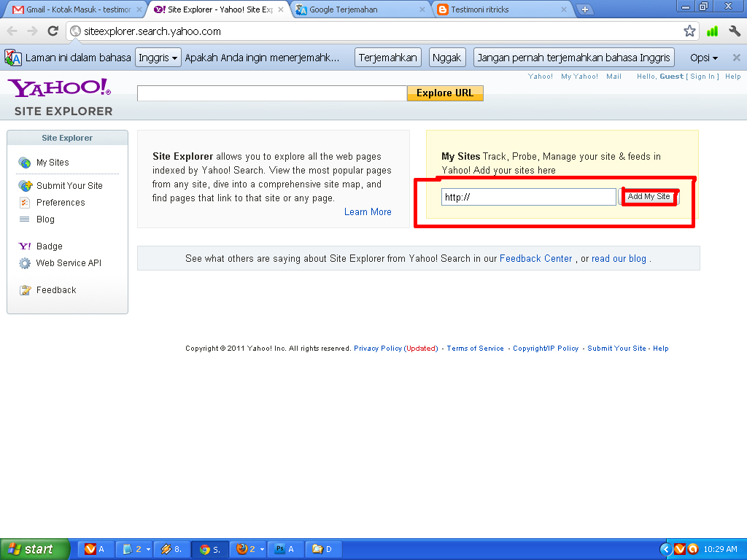Select the Site Explorer Yahoo tab
Image resolution: width=747 pixels, height=560 pixels.
pos(217,9)
